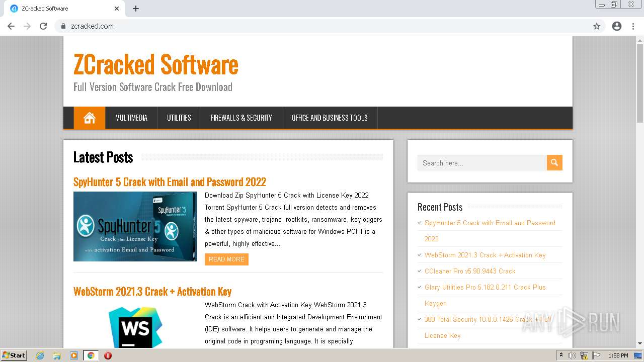Open the media player taskbar icon
The image size is (644, 362).
pos(74,355)
